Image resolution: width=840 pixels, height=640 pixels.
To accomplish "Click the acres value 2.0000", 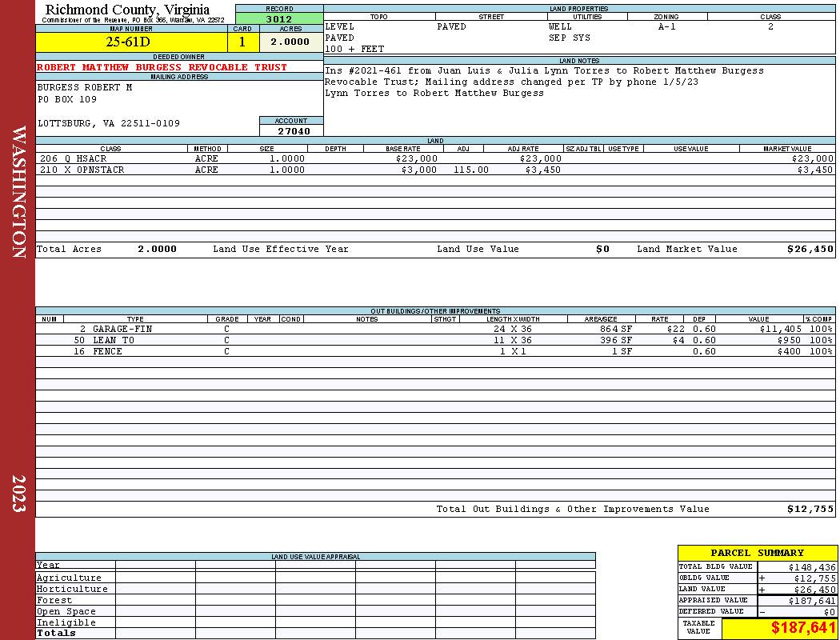I will [x=291, y=42].
